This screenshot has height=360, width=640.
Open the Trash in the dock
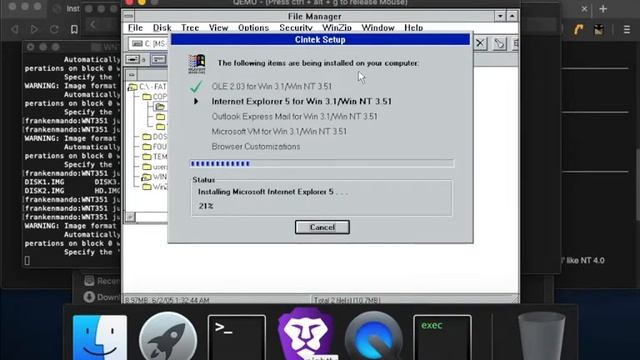coord(542,336)
